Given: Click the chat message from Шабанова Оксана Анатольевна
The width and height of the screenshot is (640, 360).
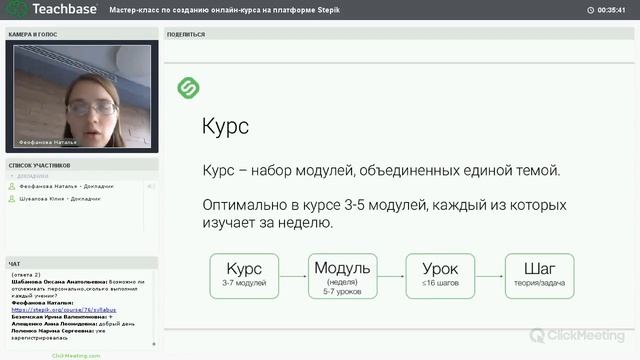Looking at the screenshot, I should tap(78, 289).
